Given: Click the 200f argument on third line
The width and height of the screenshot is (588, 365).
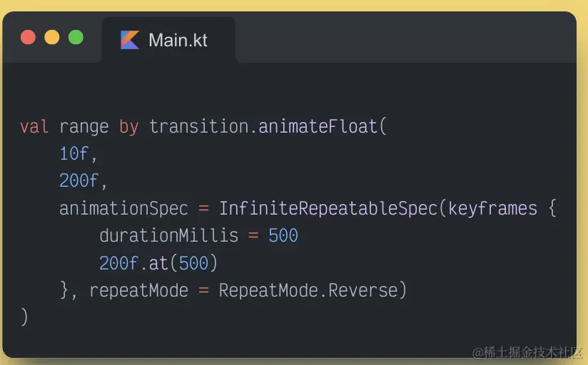Looking at the screenshot, I should [78, 181].
